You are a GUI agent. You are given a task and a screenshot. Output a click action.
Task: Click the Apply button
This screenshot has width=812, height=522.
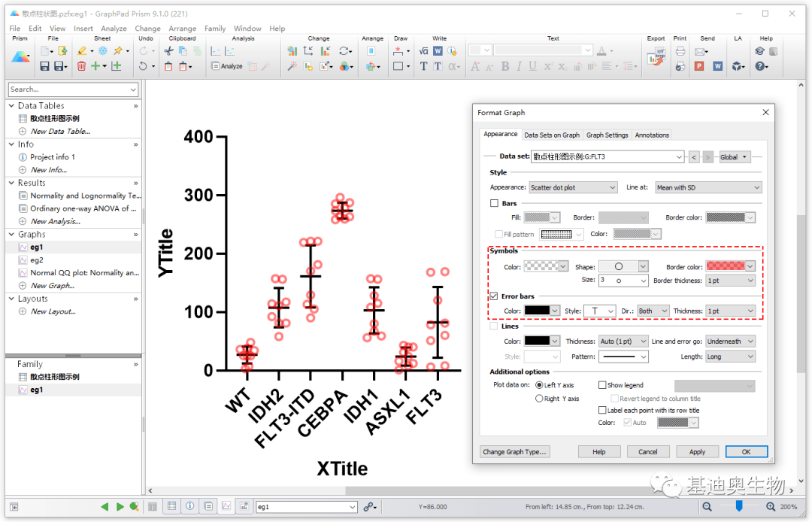(697, 452)
